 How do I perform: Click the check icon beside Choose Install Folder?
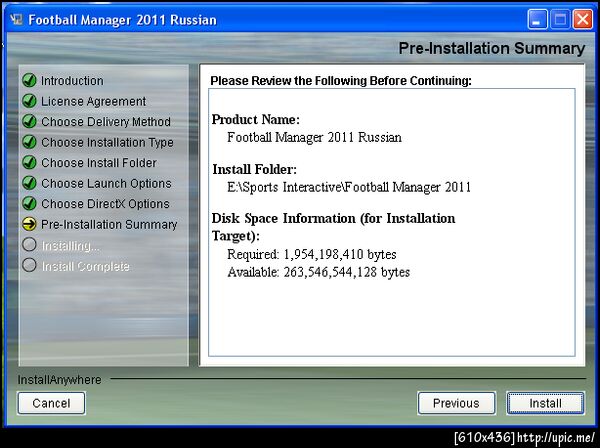tap(29, 163)
